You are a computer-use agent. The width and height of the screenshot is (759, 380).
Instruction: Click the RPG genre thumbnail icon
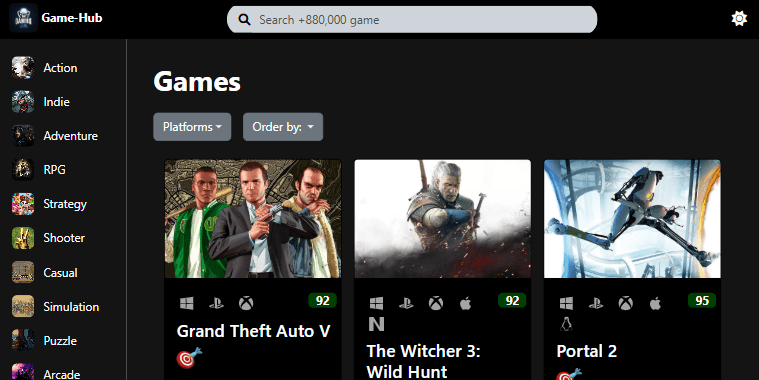coord(23,169)
